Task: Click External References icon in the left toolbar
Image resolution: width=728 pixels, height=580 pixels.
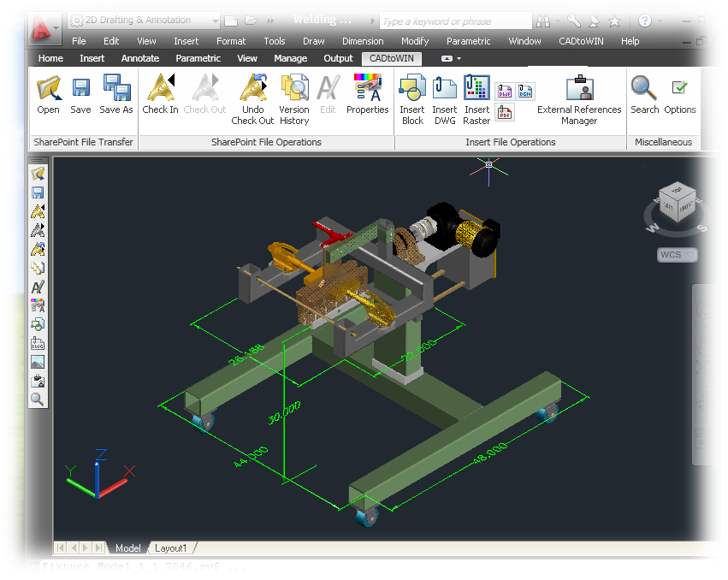Action: coord(38,381)
